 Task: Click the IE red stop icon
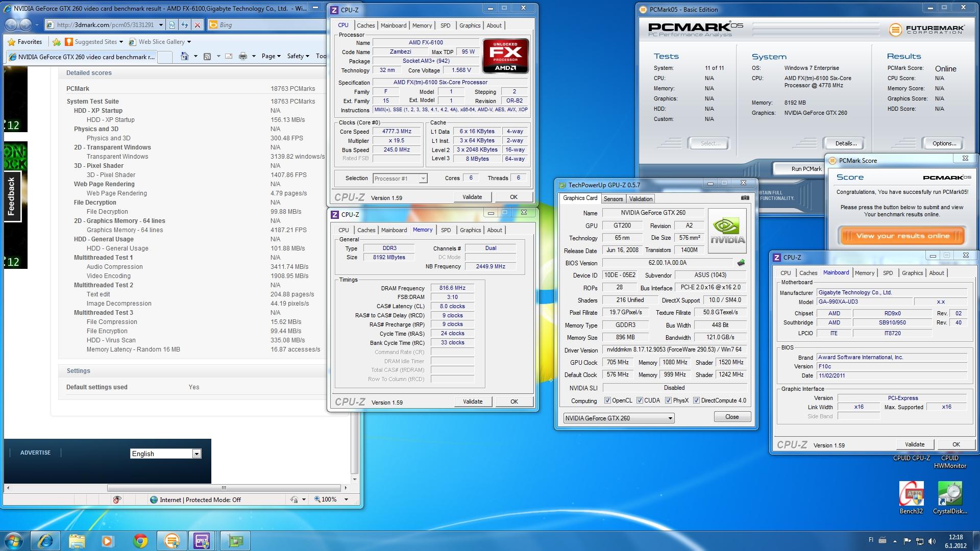pyautogui.click(x=198, y=24)
